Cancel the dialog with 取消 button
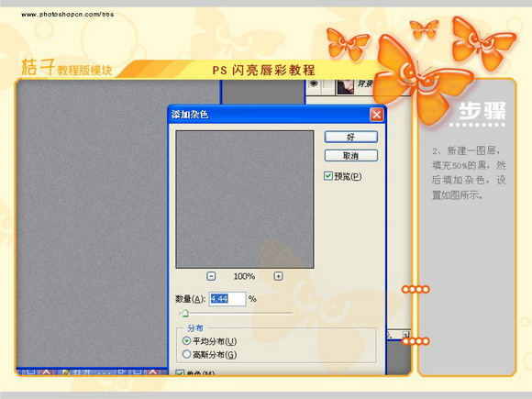Viewport: 532px width, 399px height. click(x=350, y=156)
